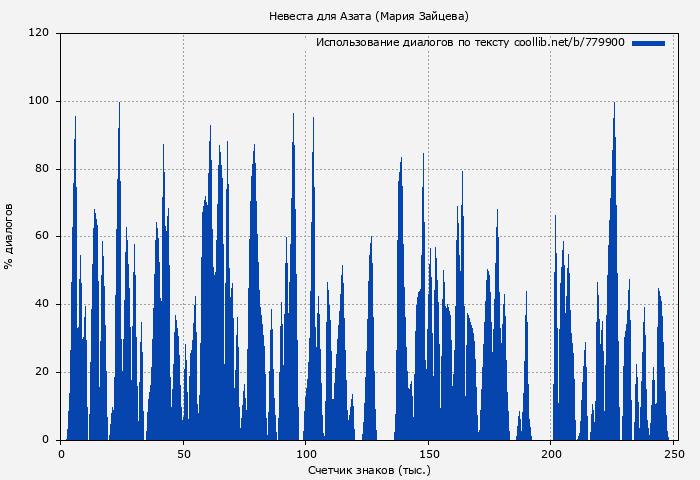Click the y-axis tick label 120

(39, 33)
